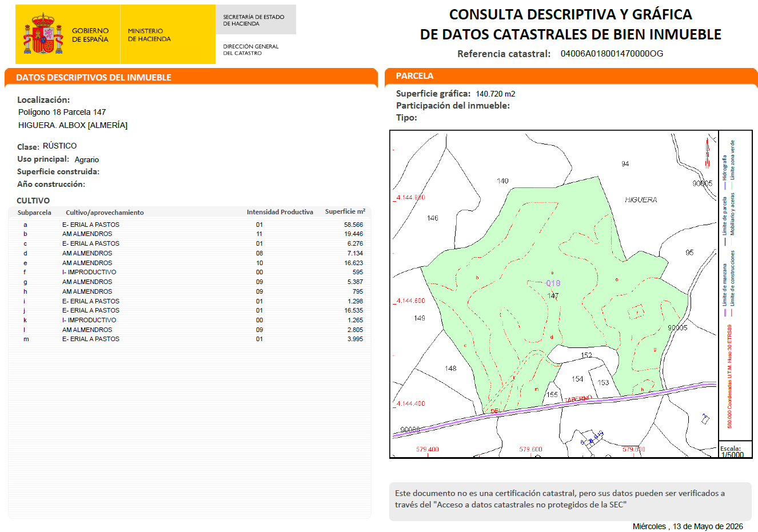
Task: Click the 'Cultivo/aprovechamiento' column header
Action: [105, 213]
